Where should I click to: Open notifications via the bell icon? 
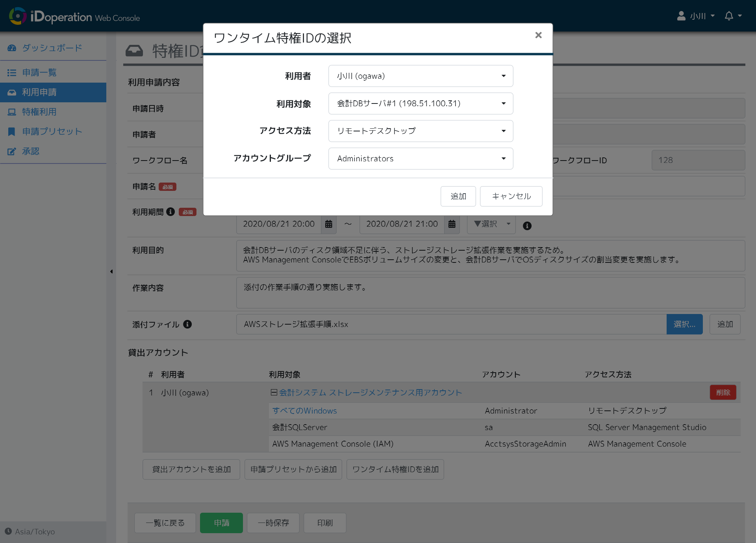point(729,16)
